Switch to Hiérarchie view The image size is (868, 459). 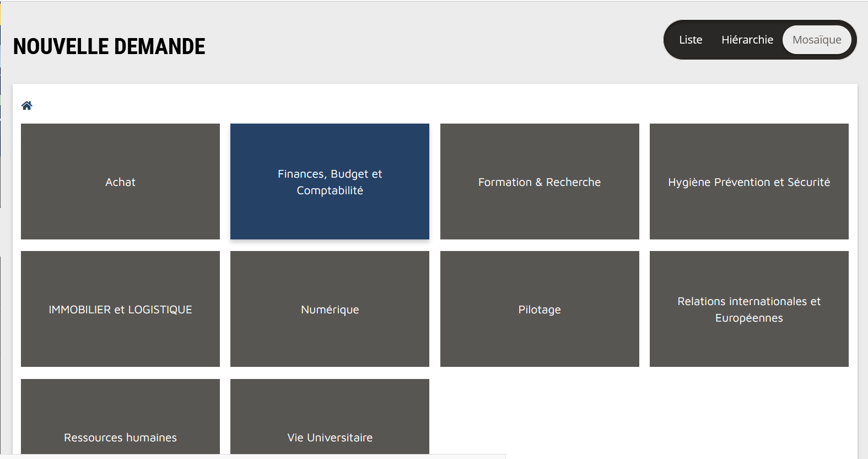point(747,40)
